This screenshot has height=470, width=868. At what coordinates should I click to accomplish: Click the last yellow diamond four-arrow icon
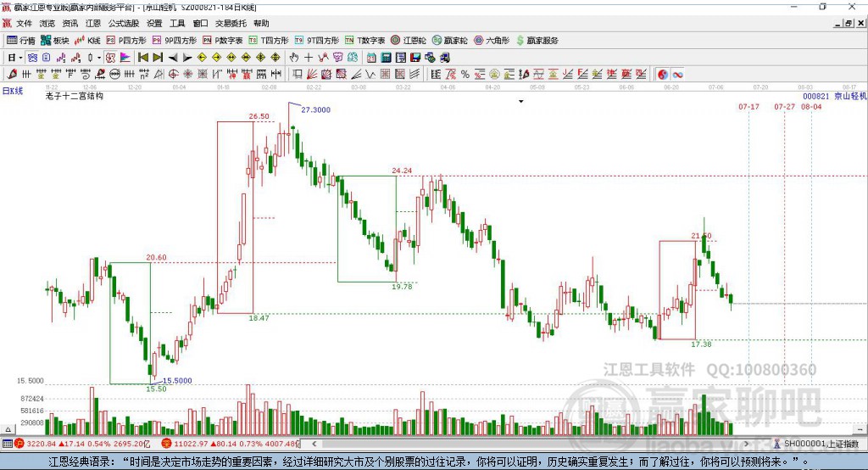275,58
